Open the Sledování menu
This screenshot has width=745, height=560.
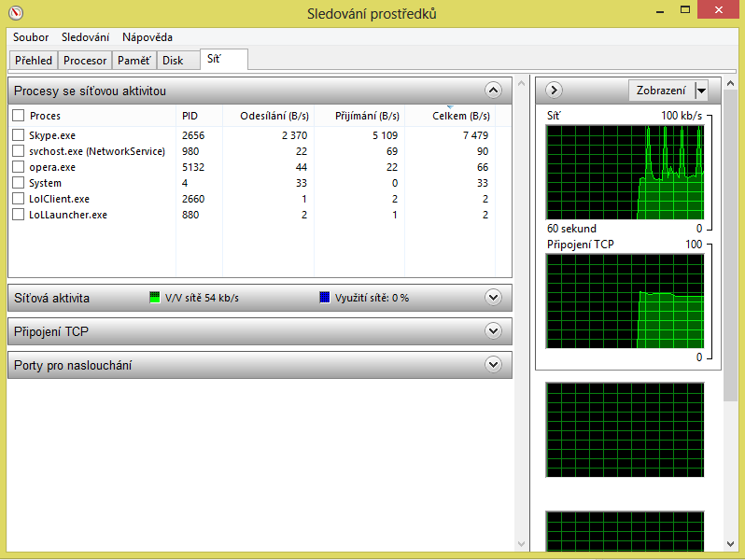point(85,37)
